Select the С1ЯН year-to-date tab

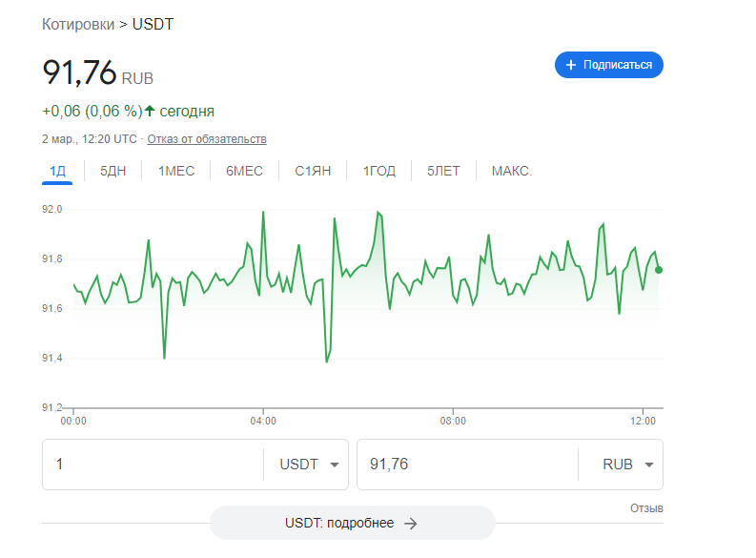(x=313, y=171)
